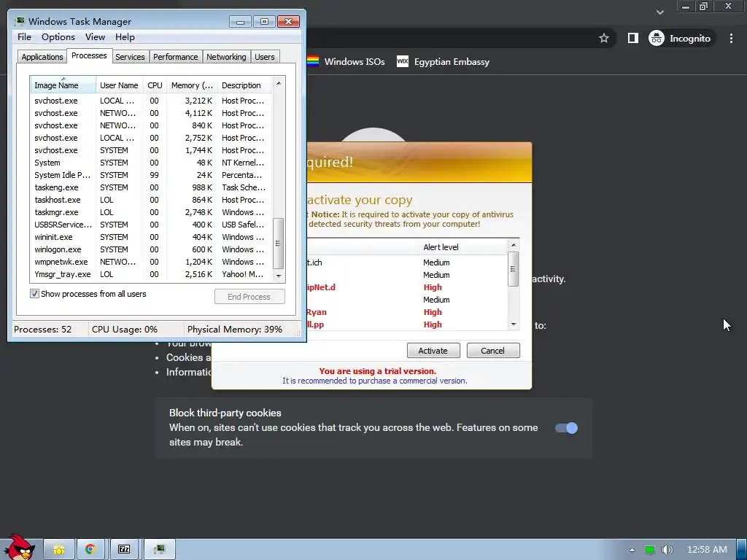Viewport: 747px width, 560px height.
Task: Select Ymsgr_tray.exe process row
Action: [x=150, y=274]
